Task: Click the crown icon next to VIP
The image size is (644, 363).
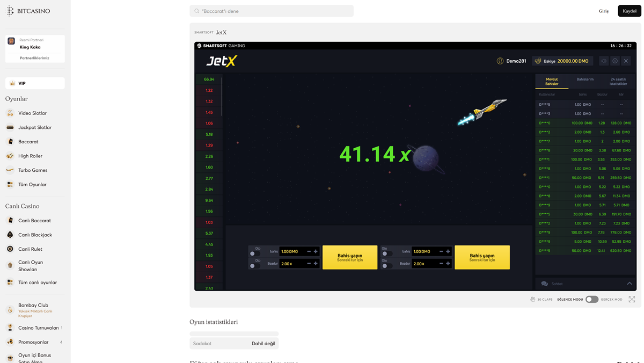Action: tap(12, 83)
